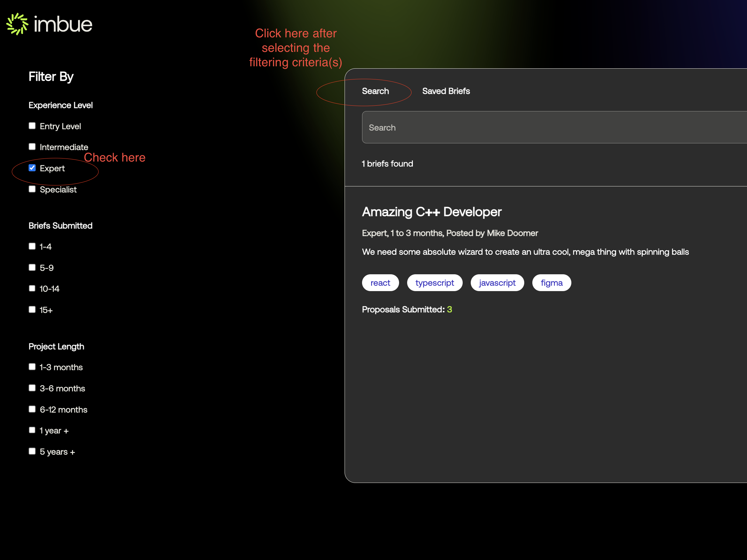Check the Entry Level checkbox
Image resolution: width=747 pixels, height=560 pixels.
pos(32,126)
